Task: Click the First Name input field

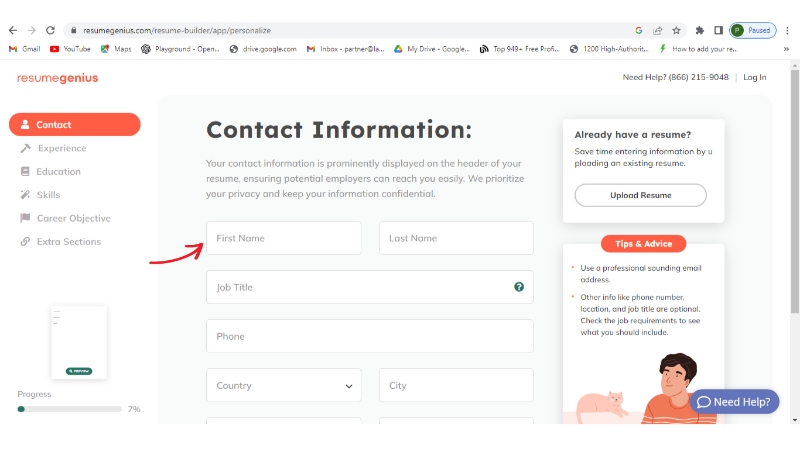Action: click(284, 238)
